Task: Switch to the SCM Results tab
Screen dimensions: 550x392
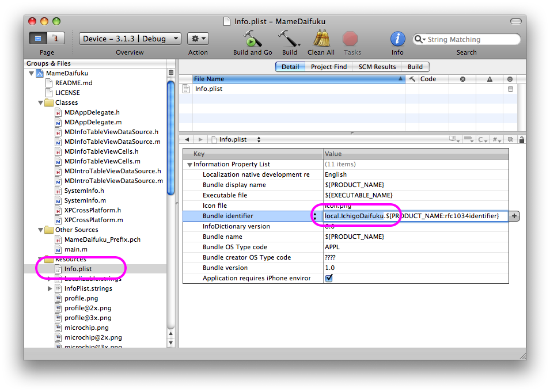Action: click(x=377, y=67)
